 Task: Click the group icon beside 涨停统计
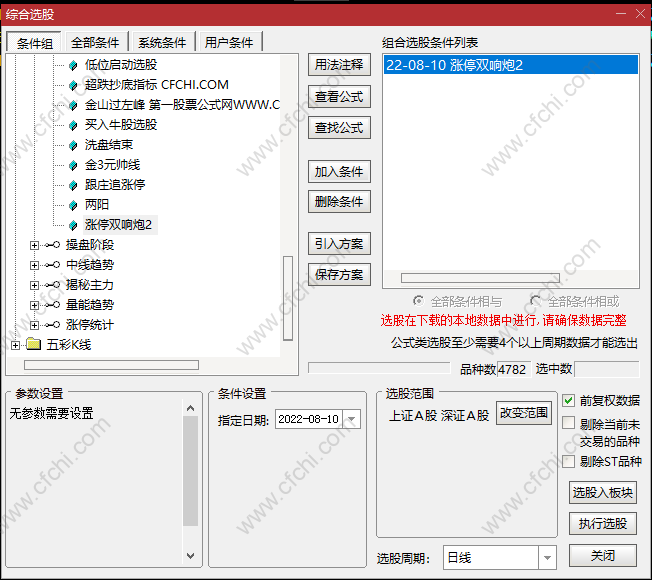pos(52,325)
